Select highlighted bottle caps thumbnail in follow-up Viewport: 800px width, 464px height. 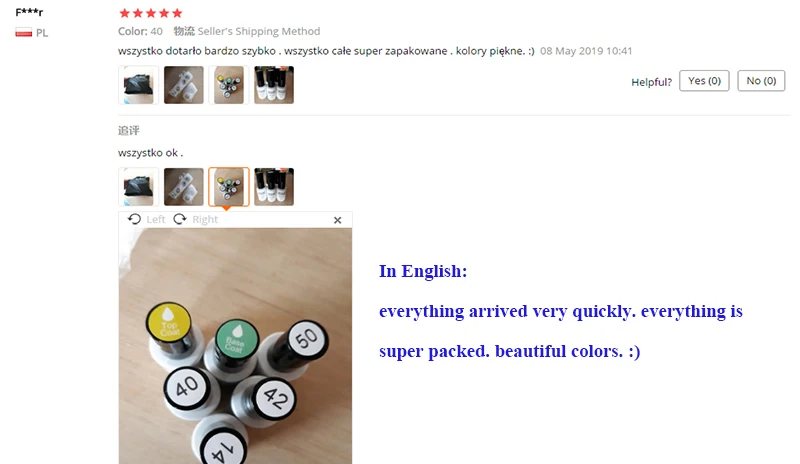[x=229, y=187]
